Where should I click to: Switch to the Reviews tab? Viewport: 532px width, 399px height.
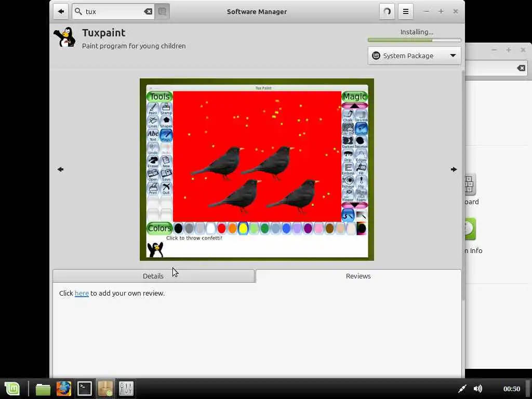pos(358,276)
